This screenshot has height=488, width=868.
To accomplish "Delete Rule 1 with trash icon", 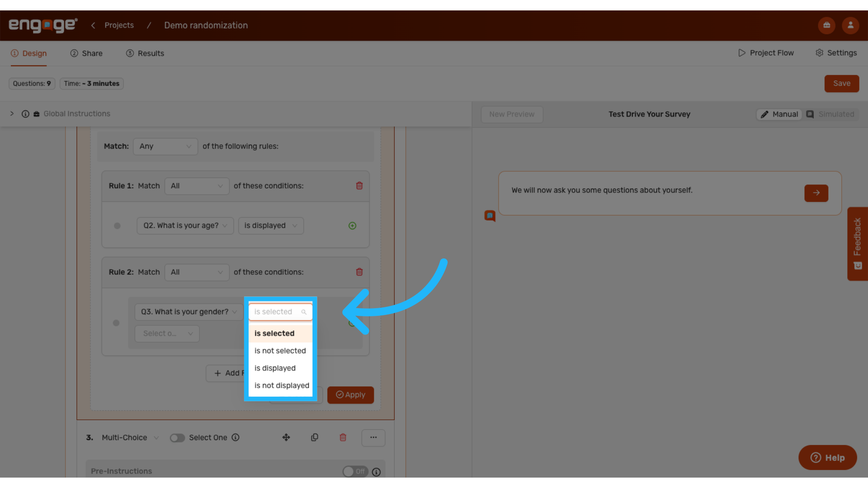I will (x=359, y=186).
